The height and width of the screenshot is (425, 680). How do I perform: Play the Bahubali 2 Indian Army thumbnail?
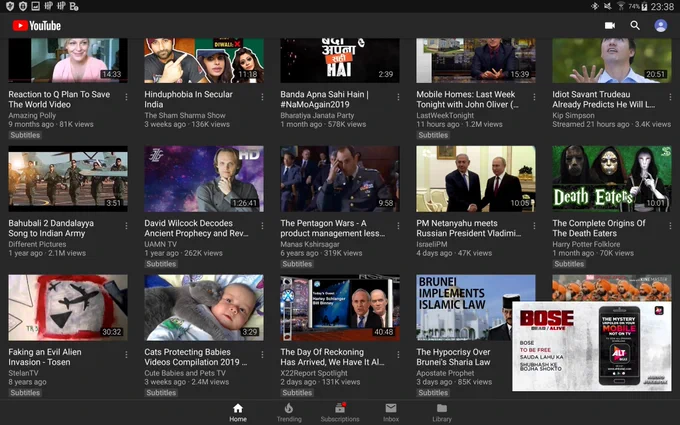(68, 179)
